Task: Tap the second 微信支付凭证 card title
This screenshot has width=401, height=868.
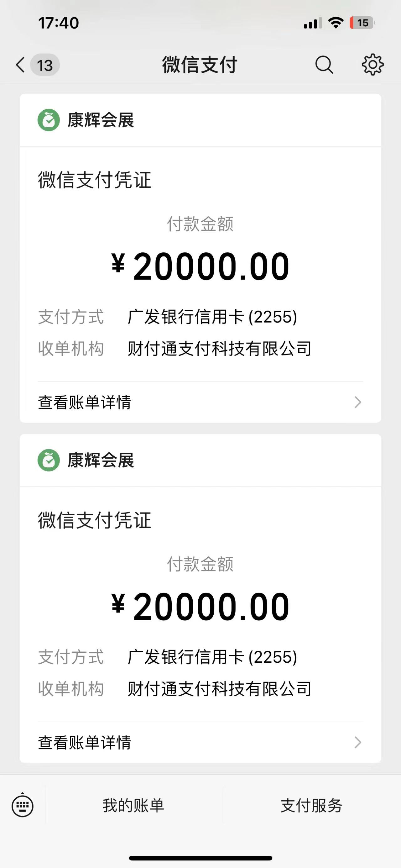Action: pos(95,521)
